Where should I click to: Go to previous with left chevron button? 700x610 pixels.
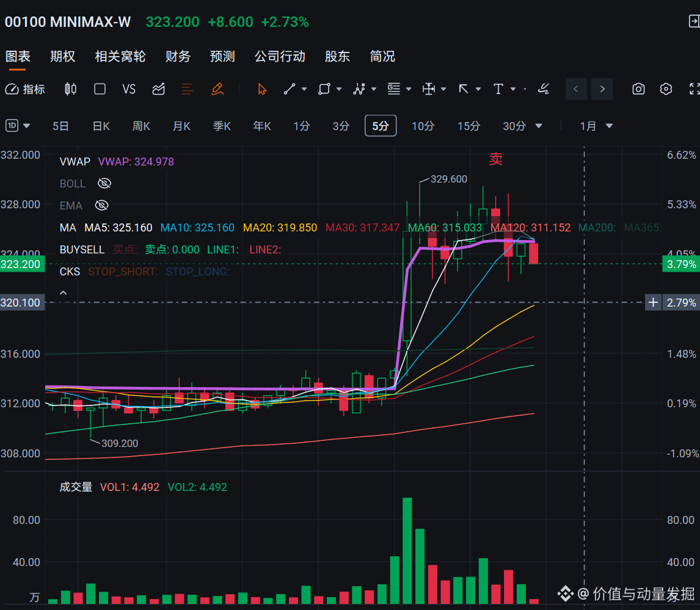pos(576,89)
